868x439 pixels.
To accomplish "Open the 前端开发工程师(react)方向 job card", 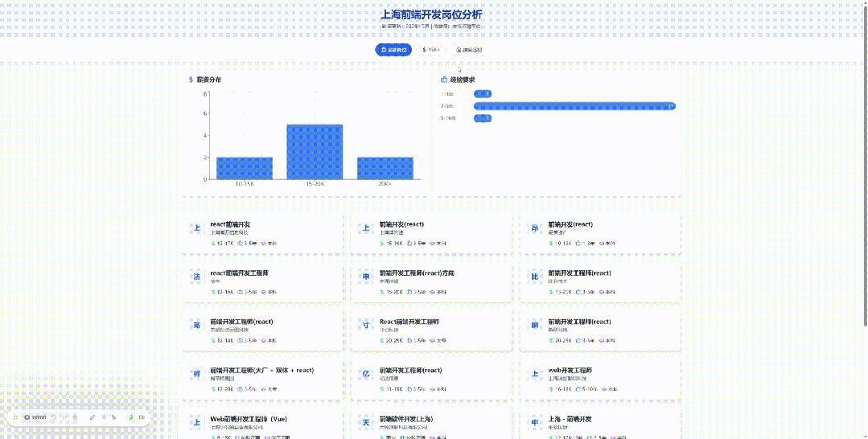I will point(431,282).
